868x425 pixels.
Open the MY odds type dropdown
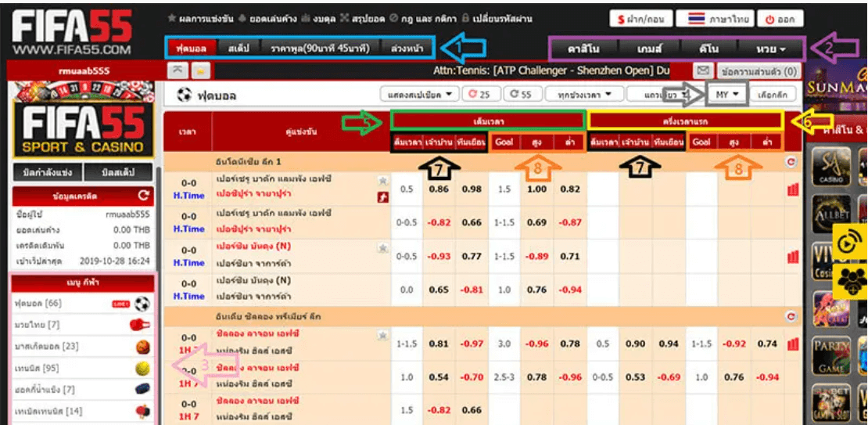(726, 95)
